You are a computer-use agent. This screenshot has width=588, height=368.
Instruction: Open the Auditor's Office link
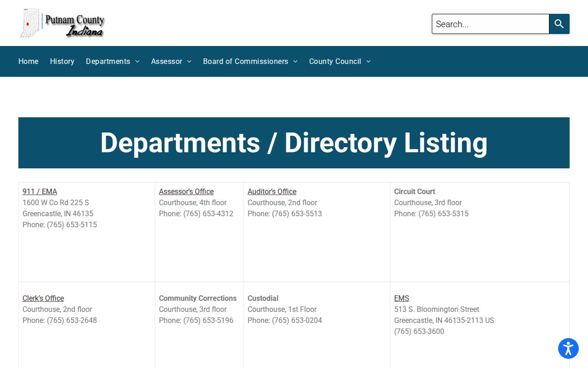(x=272, y=191)
